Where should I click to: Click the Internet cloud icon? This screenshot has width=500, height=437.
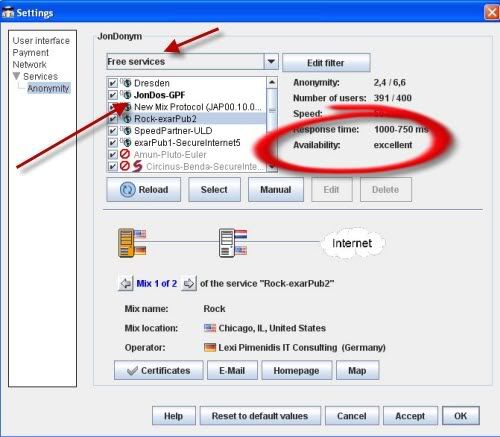click(352, 243)
